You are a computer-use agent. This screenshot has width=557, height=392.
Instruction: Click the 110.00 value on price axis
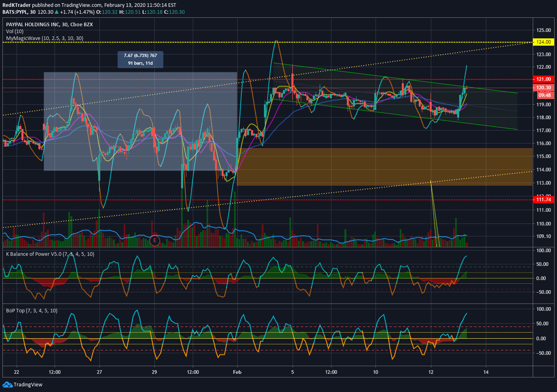544,224
